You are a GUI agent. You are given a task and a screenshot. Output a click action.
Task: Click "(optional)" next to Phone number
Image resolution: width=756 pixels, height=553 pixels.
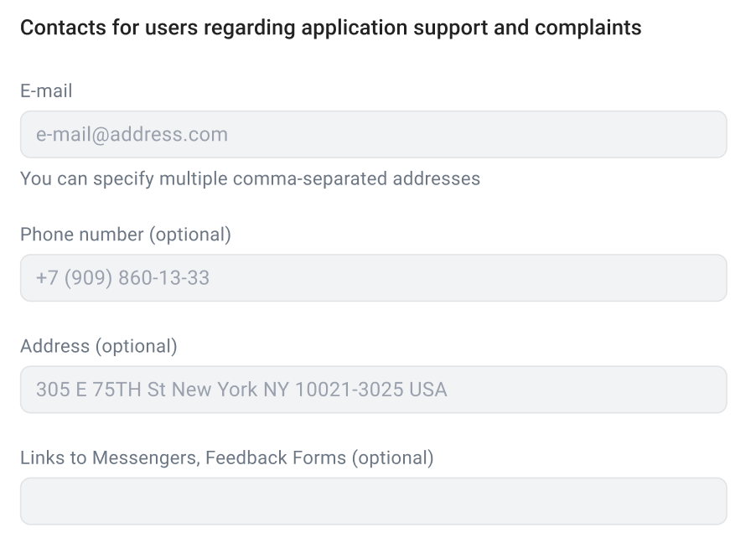(x=190, y=235)
